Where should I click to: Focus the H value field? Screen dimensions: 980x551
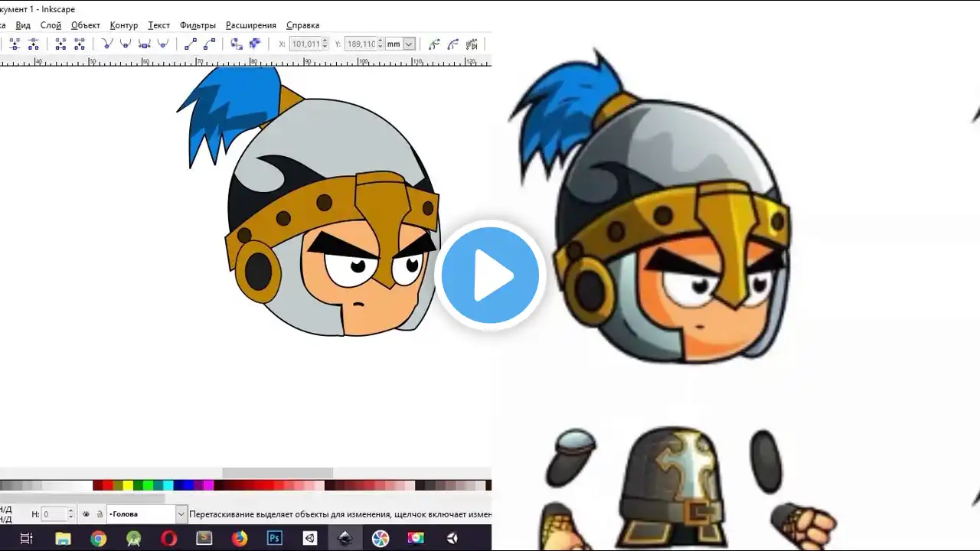click(54, 514)
